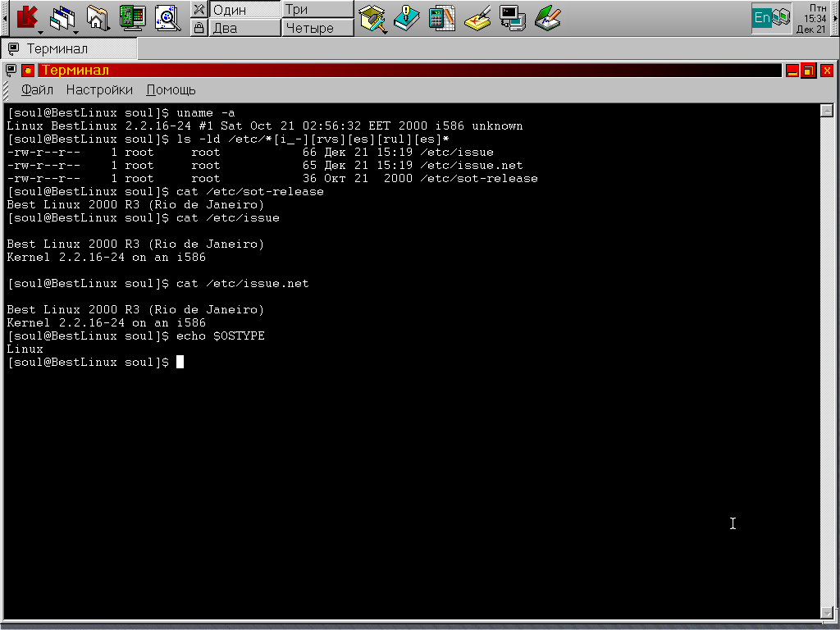Viewport: 840px width, 630px height.
Task: Click the panel clock showing 15:34
Action: [x=813, y=18]
